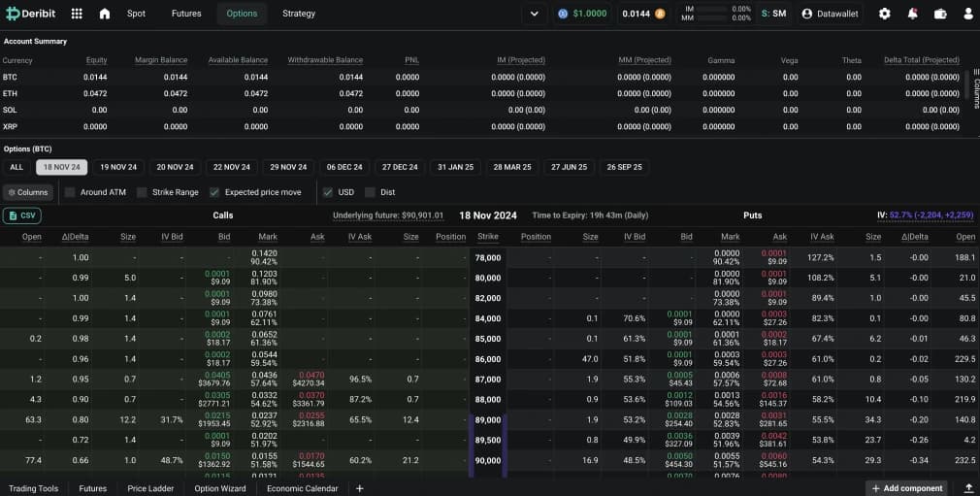Enable the Around ATM checkbox
The height and width of the screenshot is (496, 980).
pos(70,192)
